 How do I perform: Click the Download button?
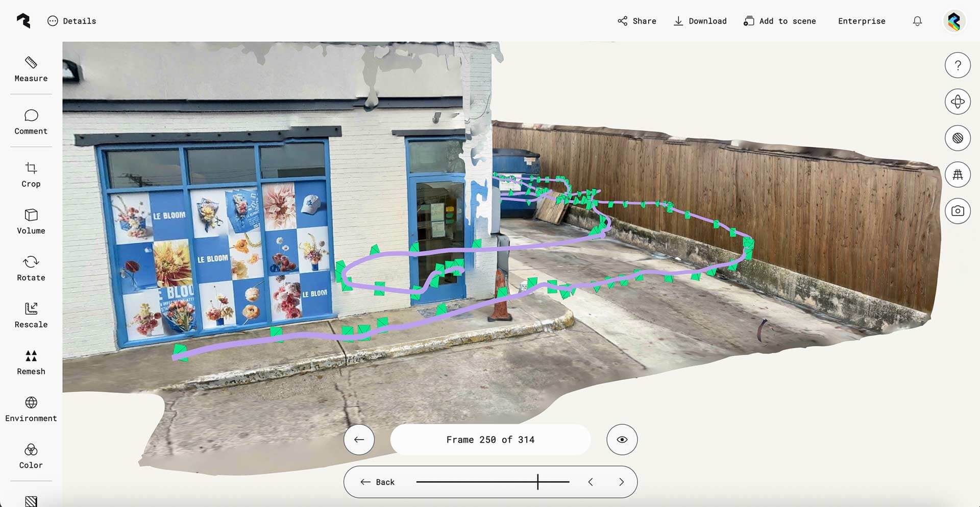point(700,21)
